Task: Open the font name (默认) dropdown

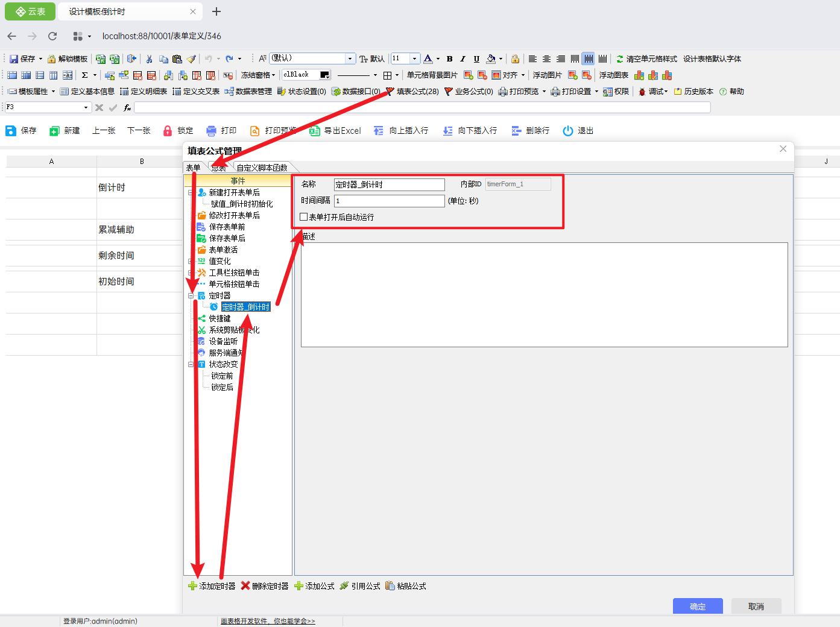Action: 350,59
